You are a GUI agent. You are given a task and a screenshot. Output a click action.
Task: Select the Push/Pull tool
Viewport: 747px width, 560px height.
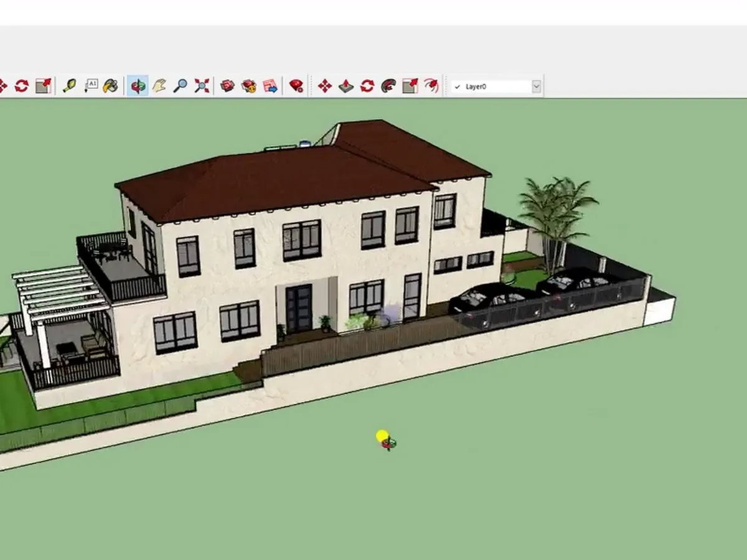346,86
